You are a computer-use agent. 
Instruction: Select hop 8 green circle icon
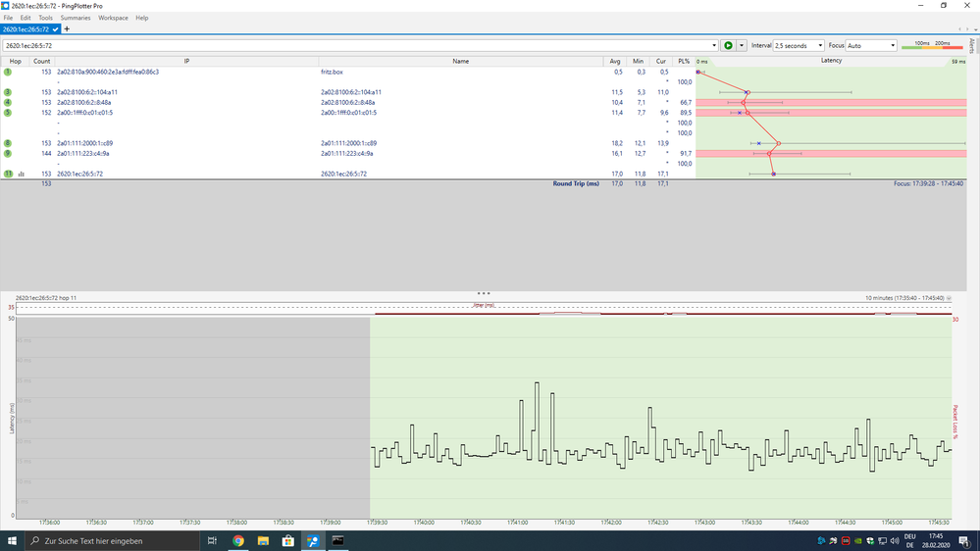(x=8, y=143)
